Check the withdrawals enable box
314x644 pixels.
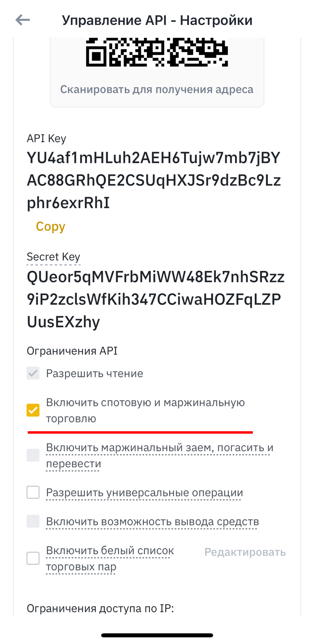33,521
